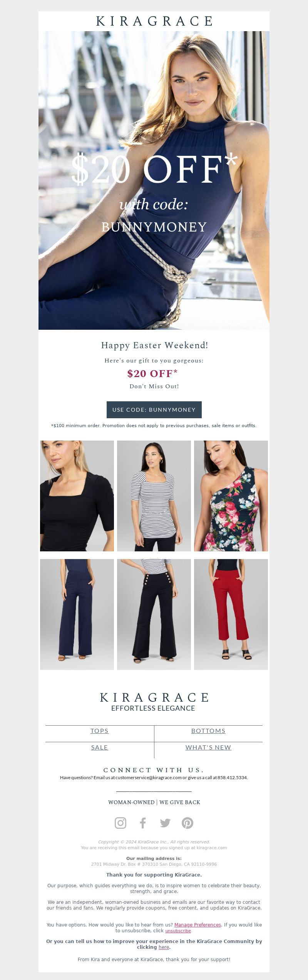Click the 'here' community feedback link

click(x=164, y=947)
